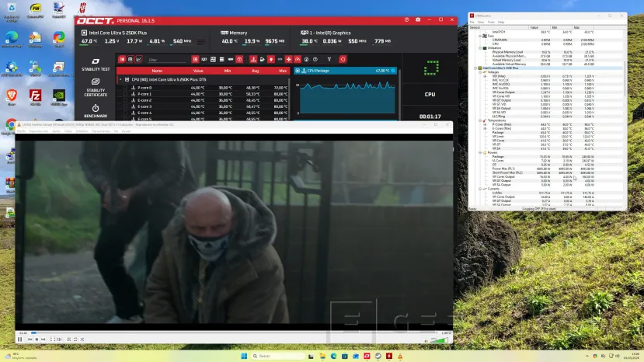Click the VLC cone taskbar icon
Viewport: 644px width, 362px height.
(400, 357)
